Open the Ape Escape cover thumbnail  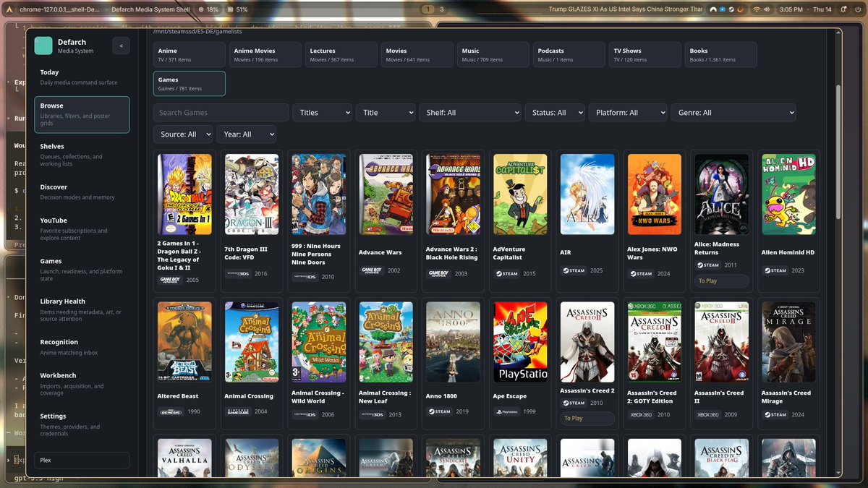(520, 342)
